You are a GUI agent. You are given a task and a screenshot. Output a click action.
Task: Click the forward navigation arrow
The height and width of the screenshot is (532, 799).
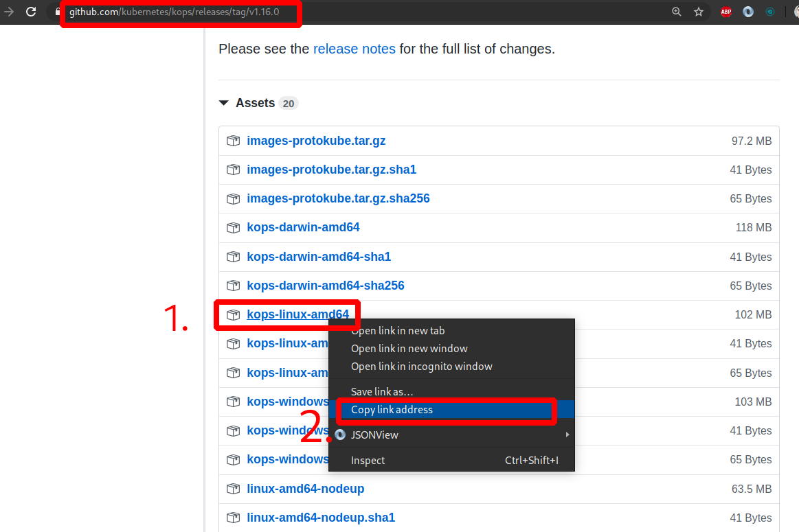pyautogui.click(x=9, y=11)
